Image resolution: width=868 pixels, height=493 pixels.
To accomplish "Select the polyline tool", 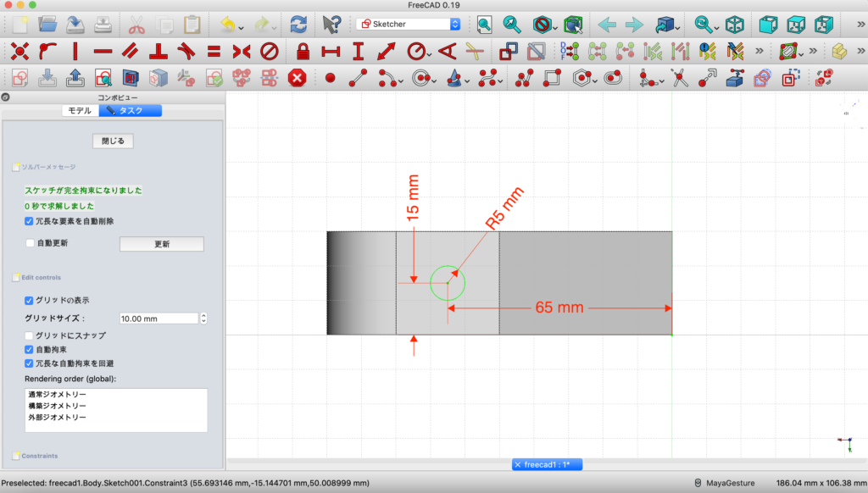I will click(x=524, y=78).
